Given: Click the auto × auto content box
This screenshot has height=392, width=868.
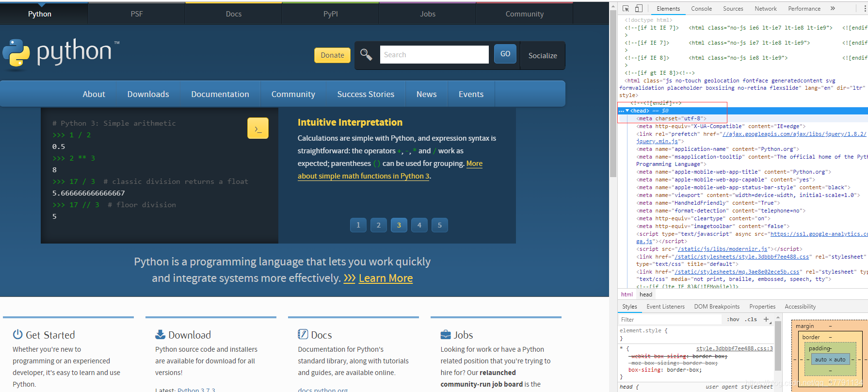Looking at the screenshot, I should [x=830, y=359].
